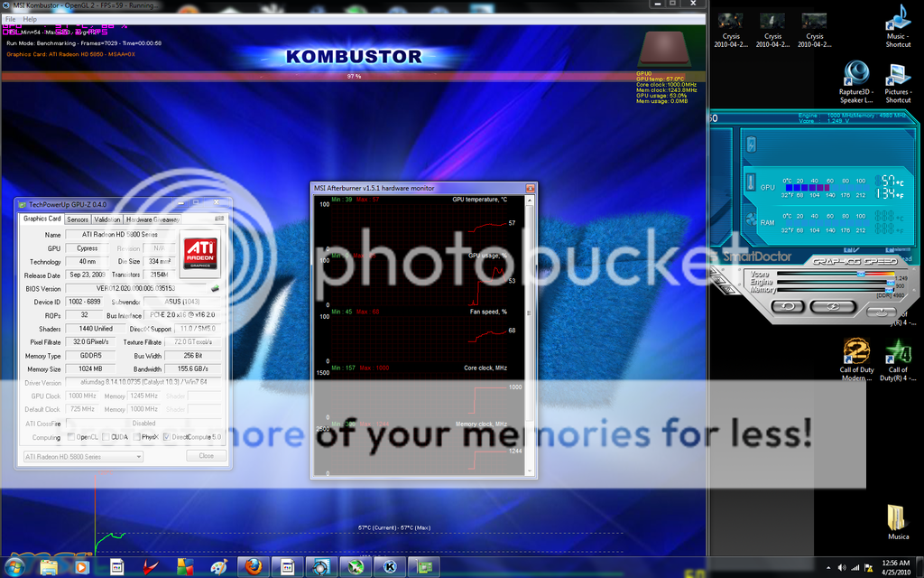Open Windows Explorer from the taskbar
The width and height of the screenshot is (924, 578).
tap(49, 567)
